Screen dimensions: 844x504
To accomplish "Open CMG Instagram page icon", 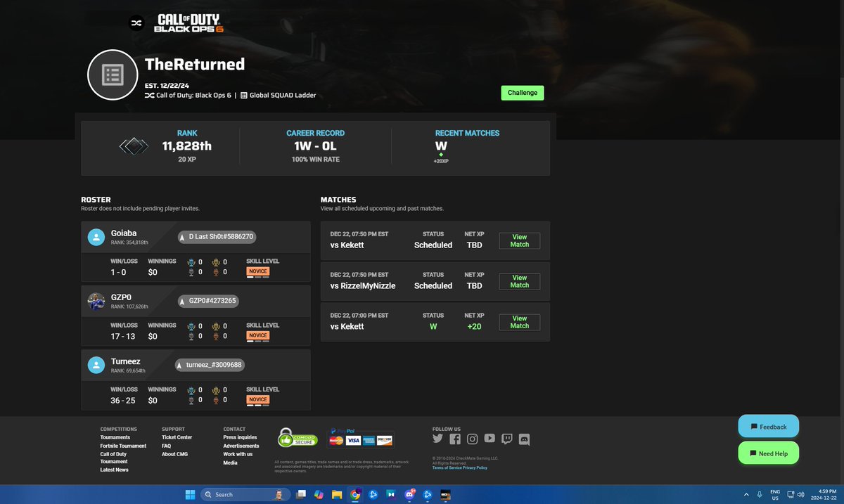I will [473, 439].
